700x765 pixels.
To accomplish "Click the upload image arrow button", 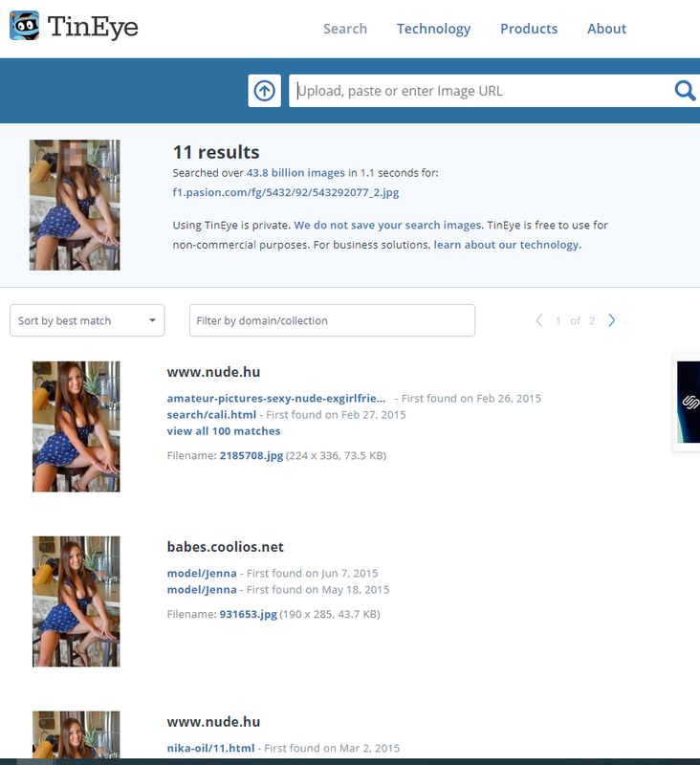I will tap(264, 91).
